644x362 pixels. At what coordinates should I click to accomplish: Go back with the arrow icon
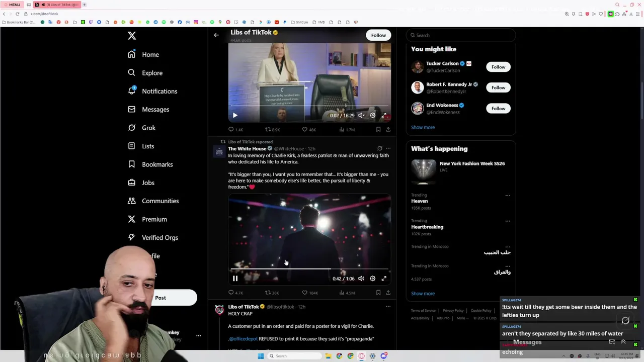[216, 35]
